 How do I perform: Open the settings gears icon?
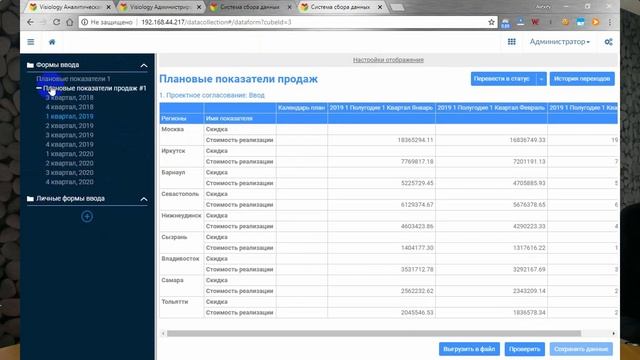click(608, 42)
